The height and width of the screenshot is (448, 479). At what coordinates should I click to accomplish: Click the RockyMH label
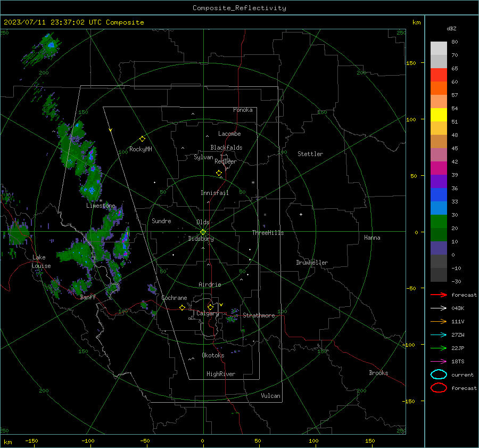[141, 149]
